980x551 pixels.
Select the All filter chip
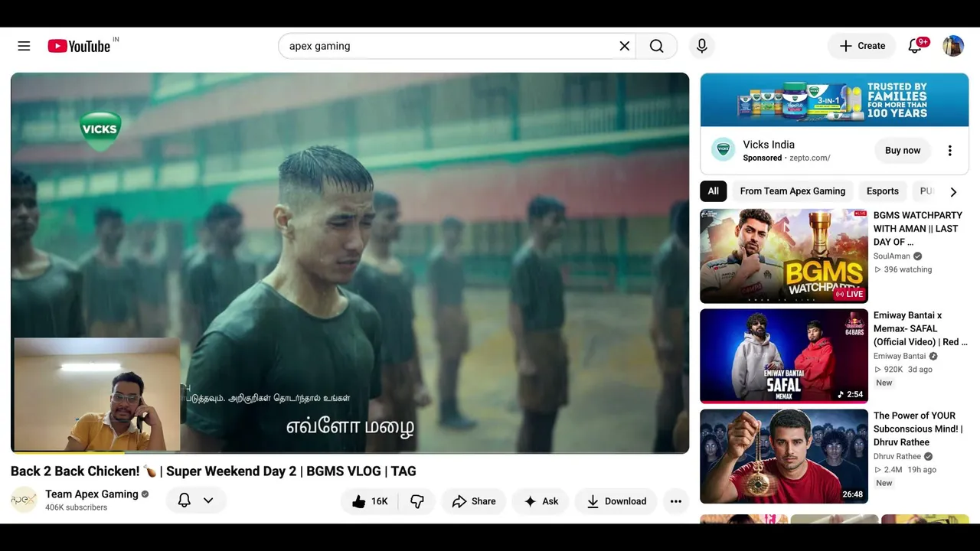(714, 191)
